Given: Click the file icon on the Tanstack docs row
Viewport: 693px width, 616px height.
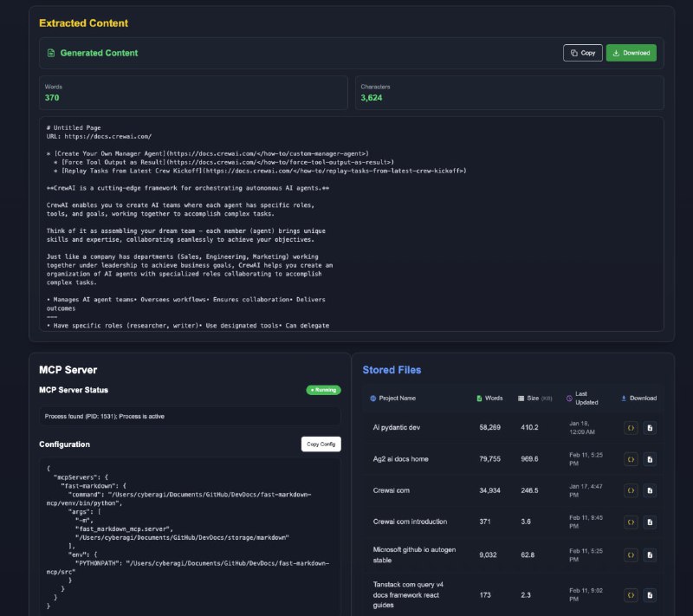Looking at the screenshot, I should [x=650, y=595].
